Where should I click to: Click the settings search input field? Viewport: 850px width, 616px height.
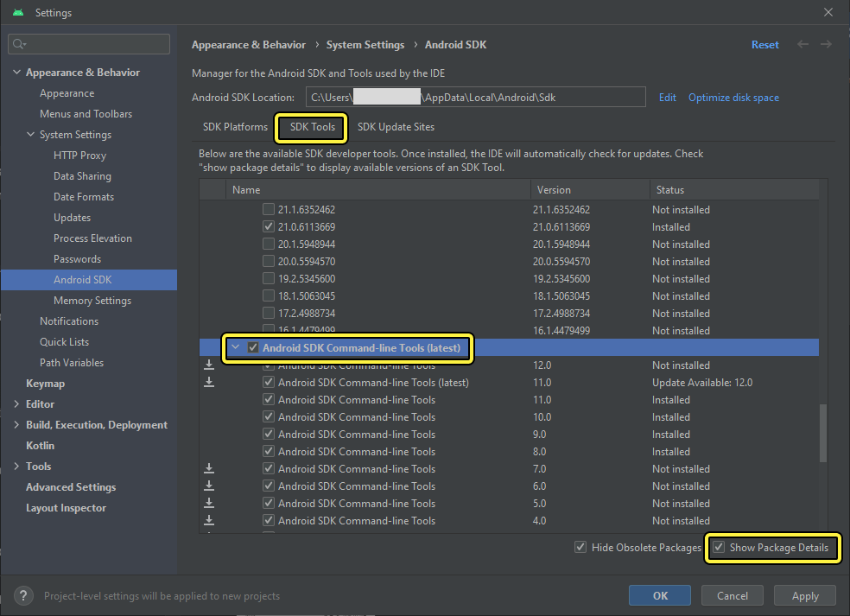coord(89,44)
